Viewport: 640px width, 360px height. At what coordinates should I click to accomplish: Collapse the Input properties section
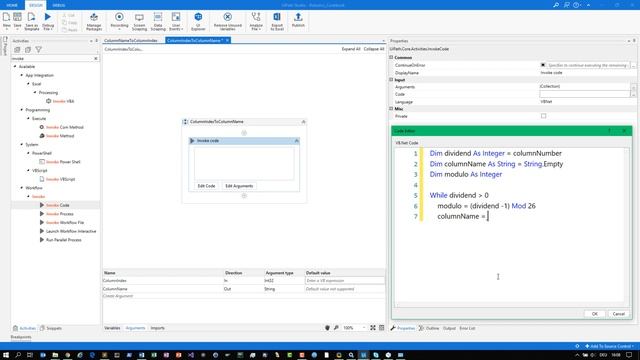[391, 80]
